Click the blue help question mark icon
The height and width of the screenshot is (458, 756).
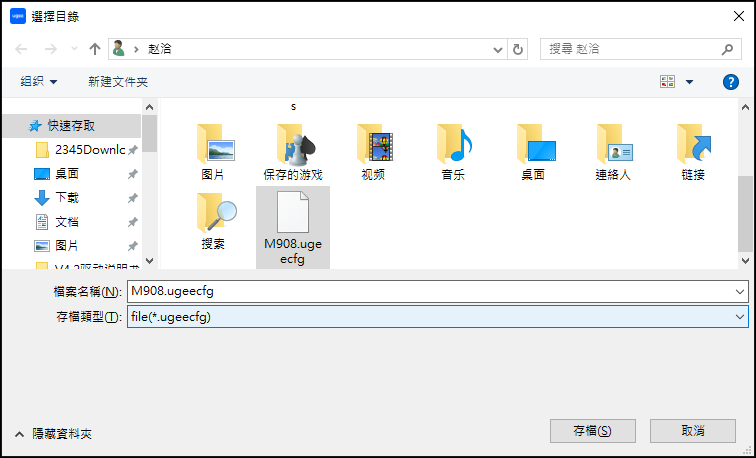tap(730, 82)
